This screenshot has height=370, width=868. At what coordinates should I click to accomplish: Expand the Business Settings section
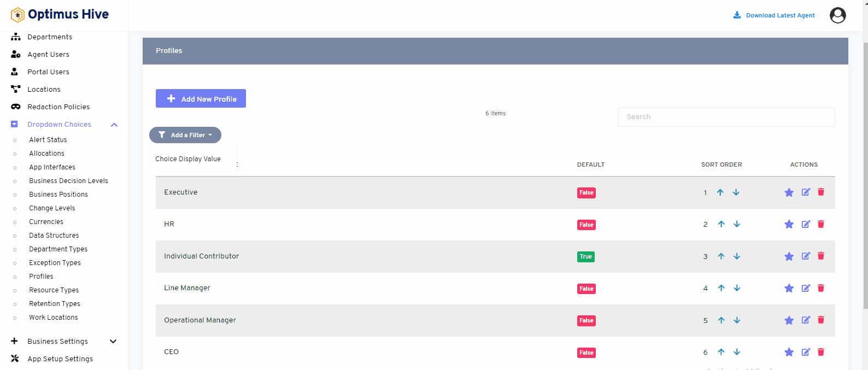tap(113, 342)
